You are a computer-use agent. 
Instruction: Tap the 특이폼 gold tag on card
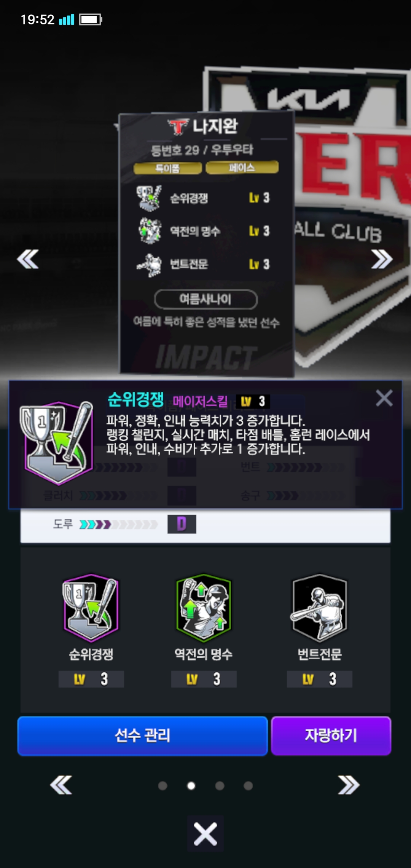(168, 168)
